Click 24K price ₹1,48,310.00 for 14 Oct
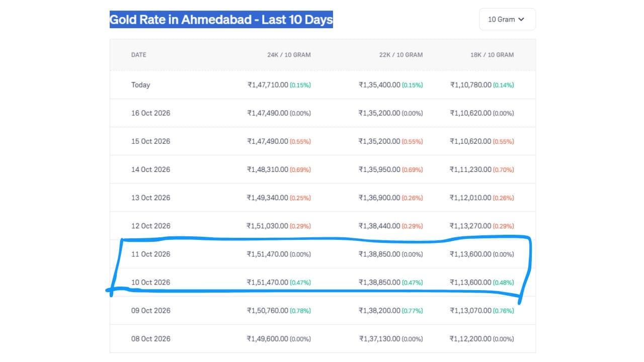The width and height of the screenshot is (644, 362). click(x=268, y=169)
